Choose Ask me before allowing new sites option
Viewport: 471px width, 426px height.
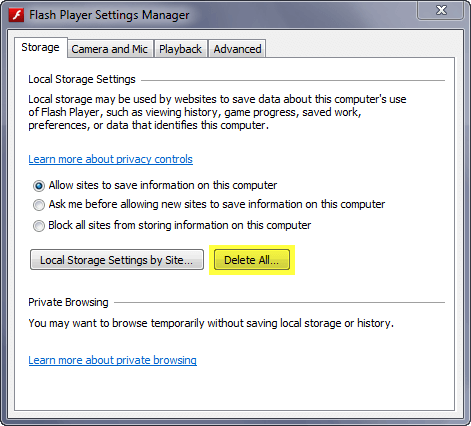tap(39, 205)
